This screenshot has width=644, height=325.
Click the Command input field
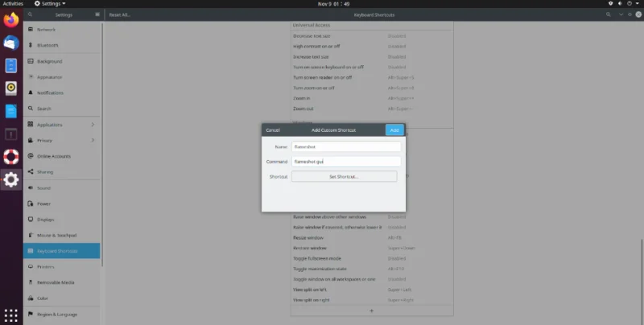click(346, 162)
